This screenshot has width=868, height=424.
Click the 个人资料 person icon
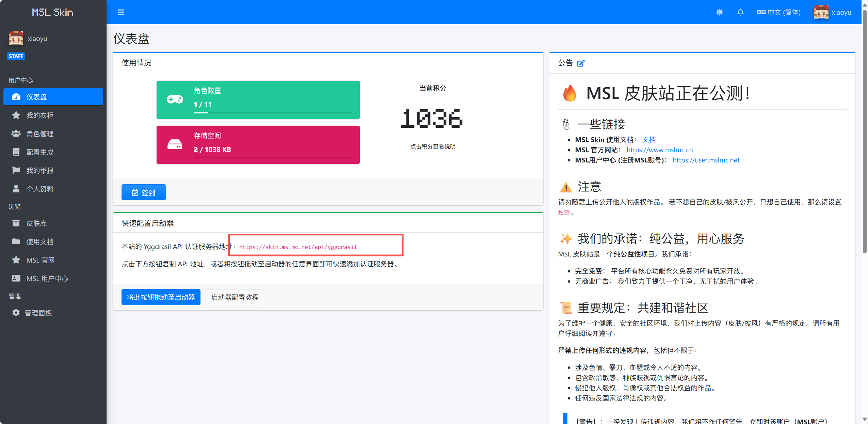(16, 189)
